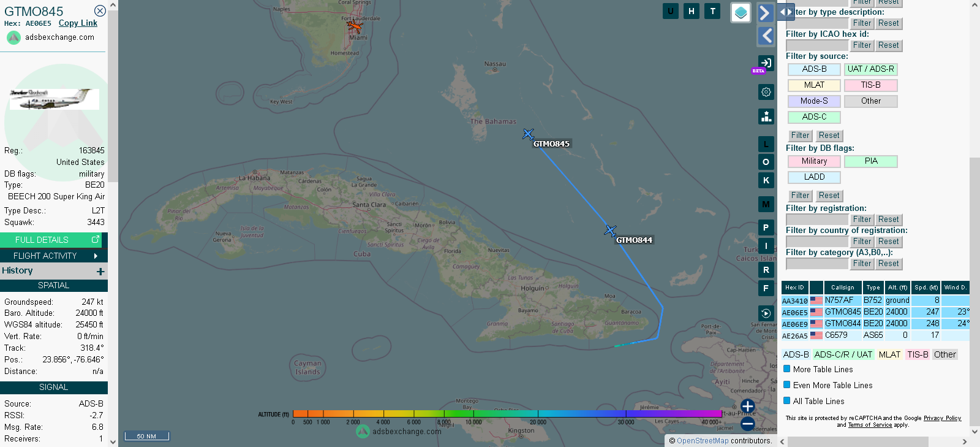This screenshot has height=447, width=980.
Task: Reset the source filter selection
Action: [829, 136]
